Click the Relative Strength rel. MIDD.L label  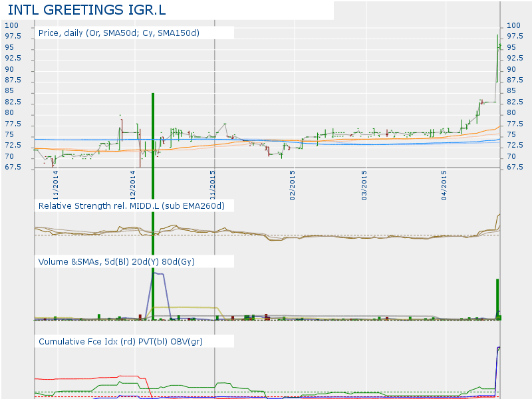[x=131, y=206]
